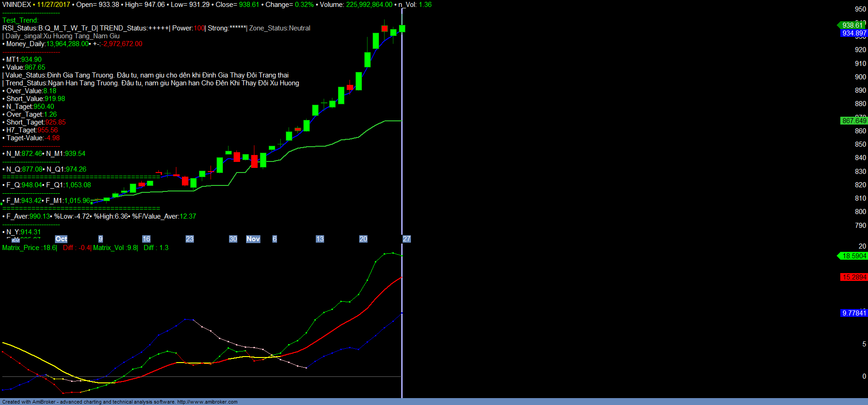The height and width of the screenshot is (405, 868).
Task: Click the date marker labeled 23
Action: coord(190,239)
